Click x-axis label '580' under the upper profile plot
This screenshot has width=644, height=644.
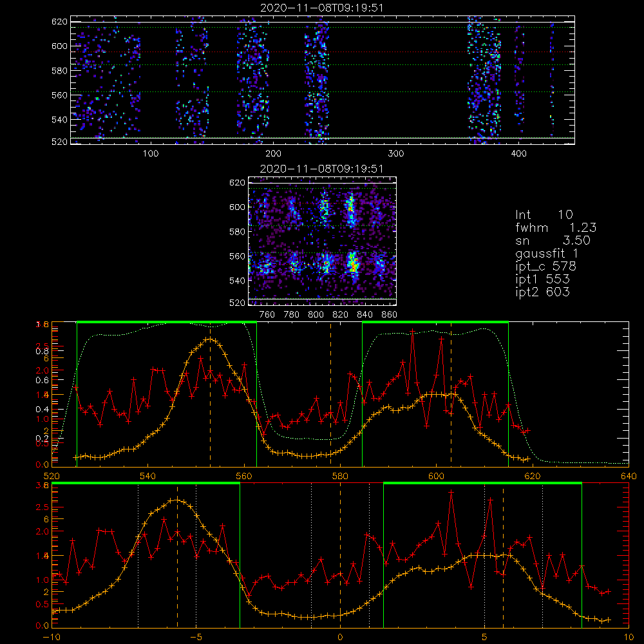pos(340,477)
